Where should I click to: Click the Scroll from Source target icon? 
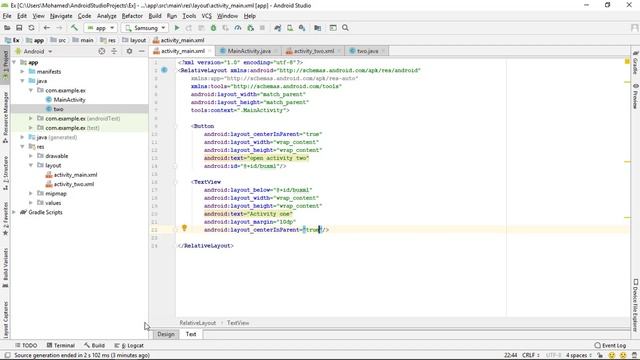pos(102,51)
